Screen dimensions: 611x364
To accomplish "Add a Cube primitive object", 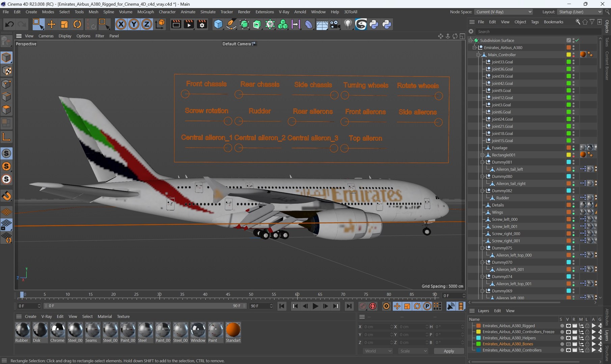I will coord(218,24).
